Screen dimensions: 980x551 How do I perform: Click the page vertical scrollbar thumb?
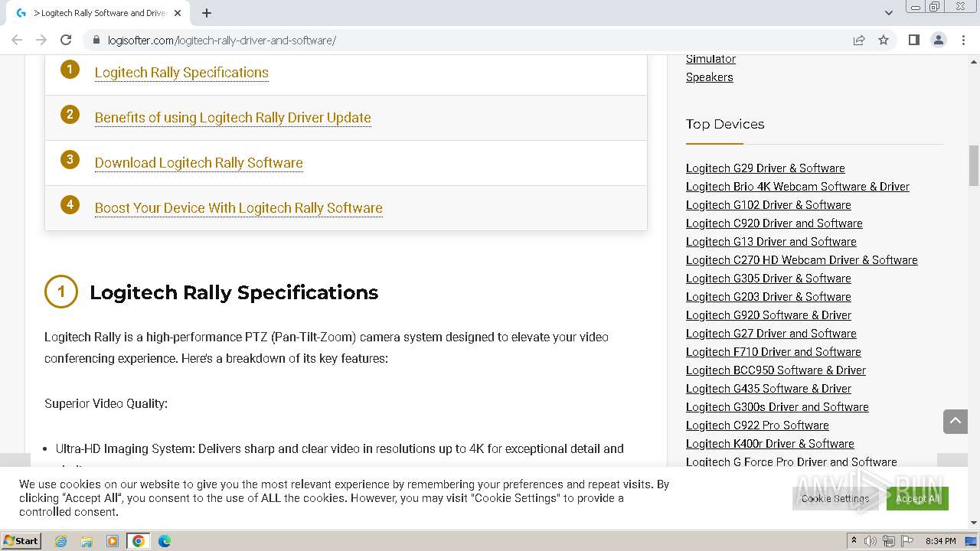(x=974, y=165)
